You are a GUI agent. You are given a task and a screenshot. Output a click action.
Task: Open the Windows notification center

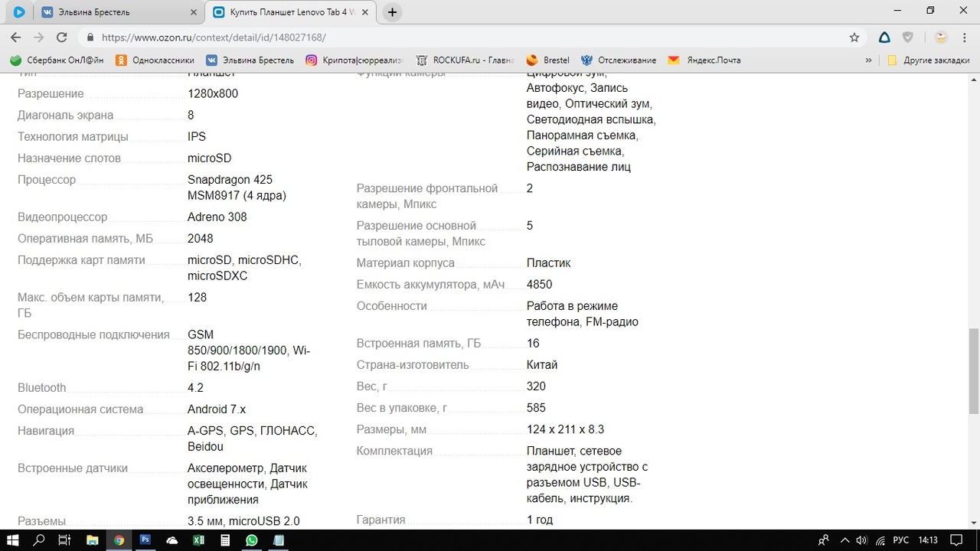(x=955, y=540)
